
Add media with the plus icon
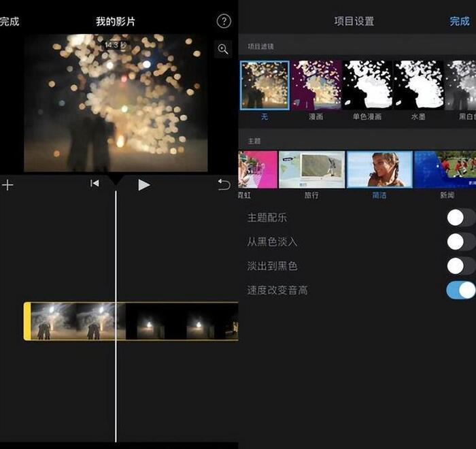(x=7, y=185)
